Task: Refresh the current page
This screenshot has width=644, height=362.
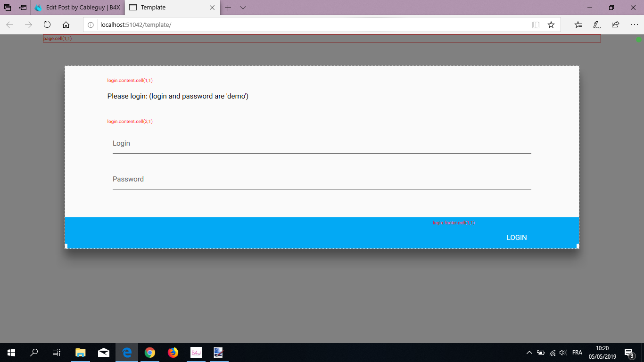Action: tap(47, 25)
